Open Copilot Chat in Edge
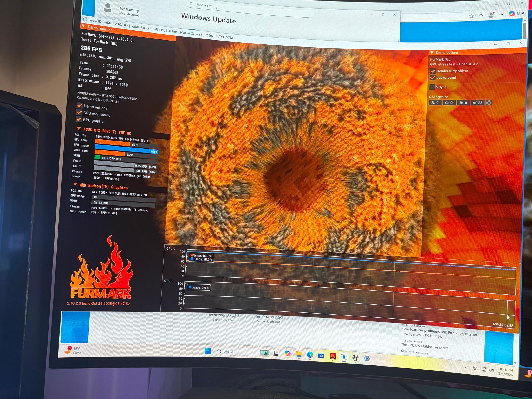The height and width of the screenshot is (399, 532). click(x=516, y=13)
